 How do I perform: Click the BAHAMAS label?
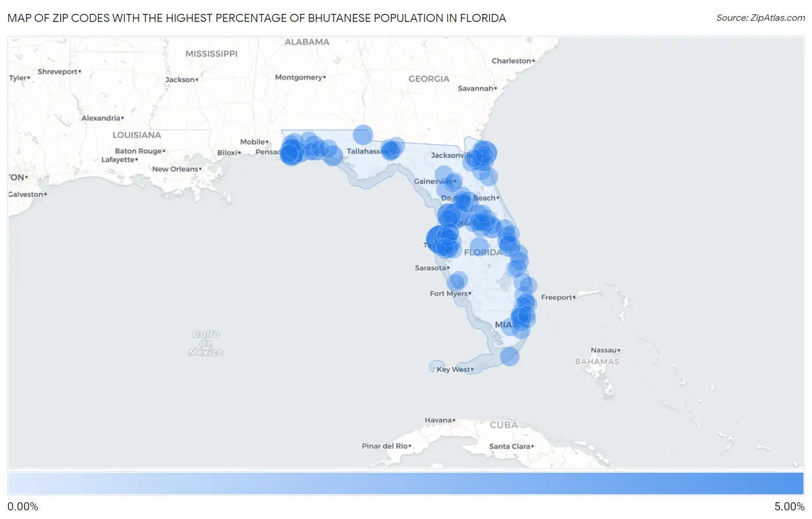tap(597, 362)
